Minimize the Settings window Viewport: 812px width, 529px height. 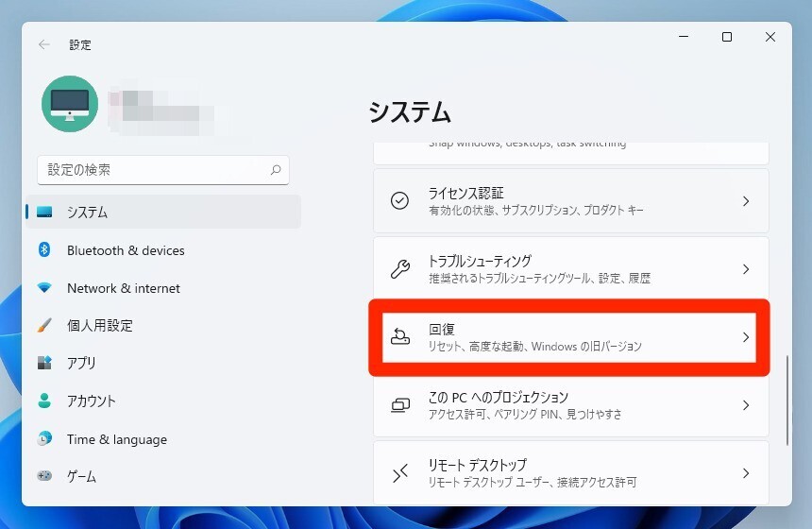(684, 37)
